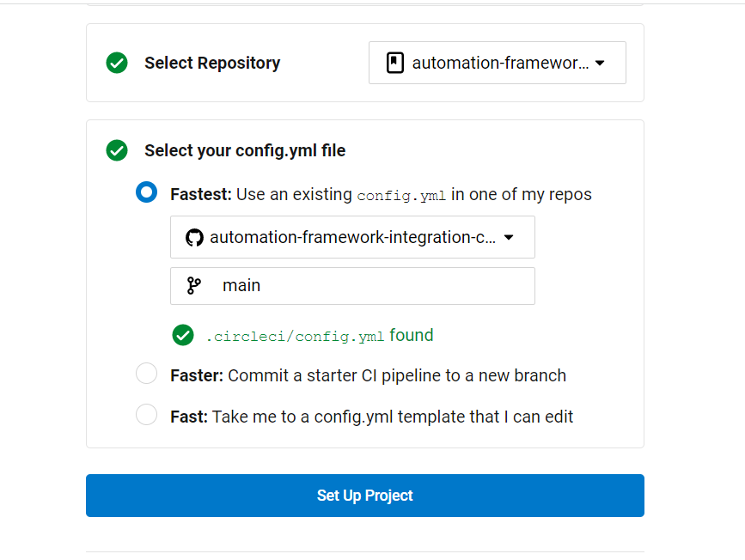Click green checkmark next to Select Repository

tap(117, 63)
